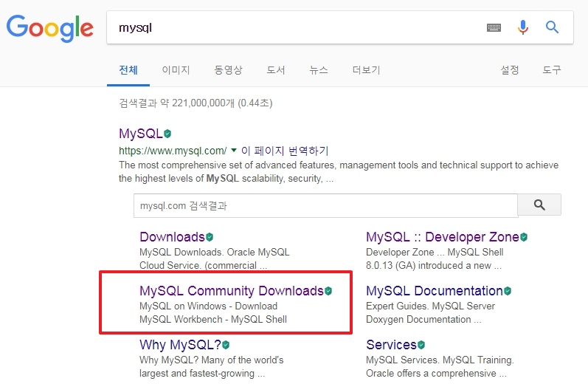Click text 'MySQL on Windows - Download'
This screenshot has width=588, height=384.
tap(209, 306)
